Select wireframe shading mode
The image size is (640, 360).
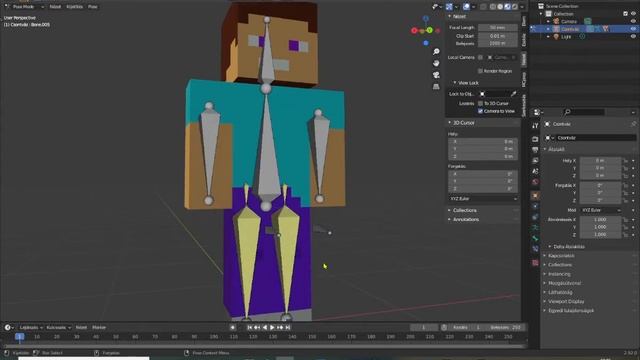tap(493, 7)
